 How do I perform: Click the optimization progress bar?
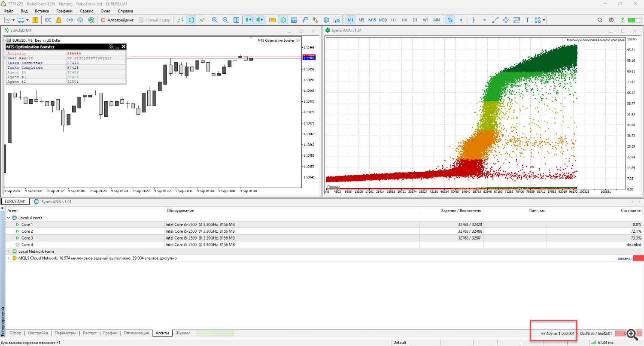(x=215, y=333)
